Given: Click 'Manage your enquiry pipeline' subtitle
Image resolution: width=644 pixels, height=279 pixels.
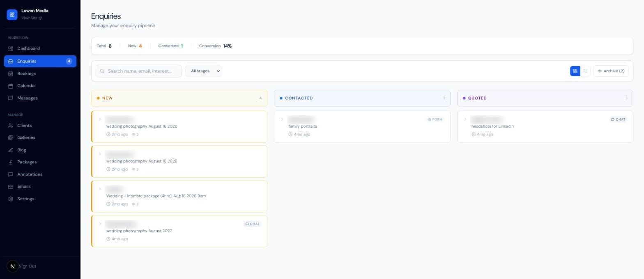Looking at the screenshot, I should click(x=123, y=25).
